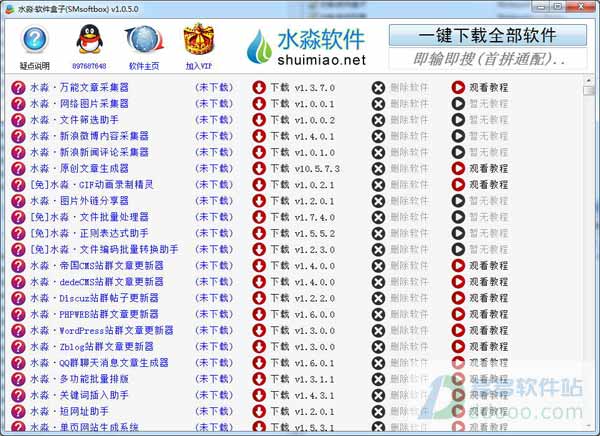
Task: Click greyed 暂无教程 icon for 正则表达式助手
Action: coord(458,233)
